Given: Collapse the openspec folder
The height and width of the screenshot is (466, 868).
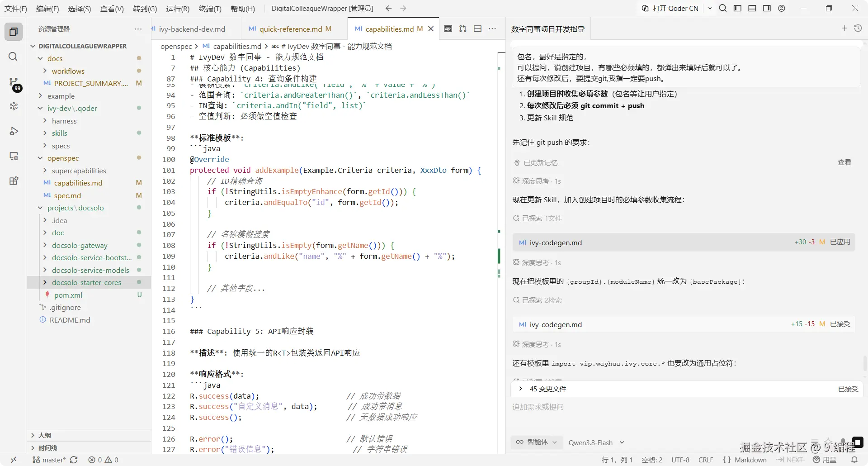Looking at the screenshot, I should coord(40,158).
